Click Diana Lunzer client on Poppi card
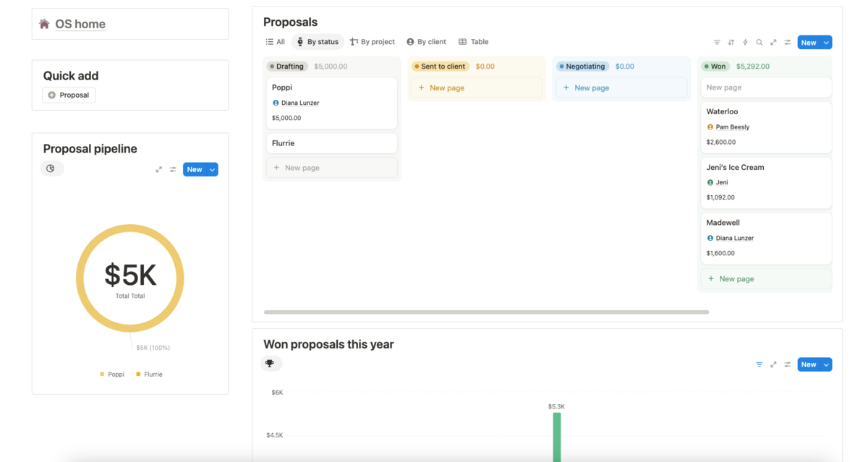This screenshot has height=462, width=868. click(296, 103)
